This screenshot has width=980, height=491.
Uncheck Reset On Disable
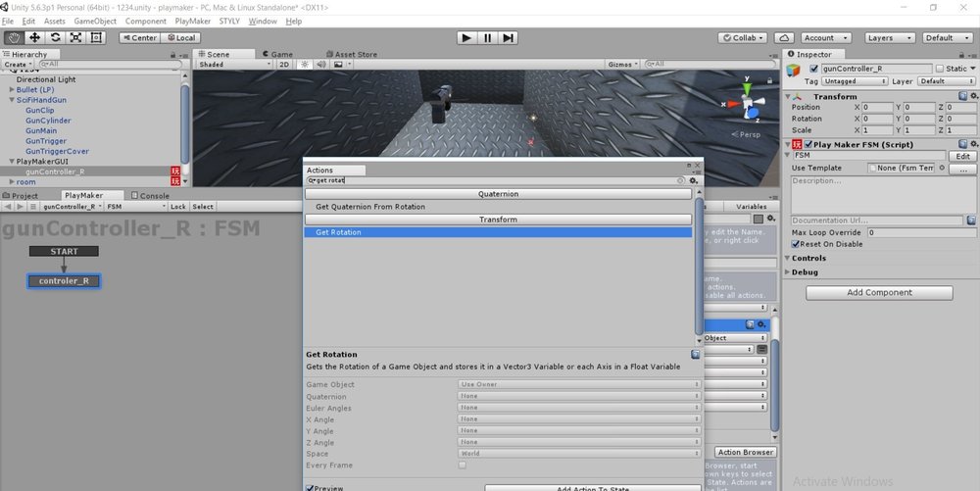pyautogui.click(x=796, y=244)
